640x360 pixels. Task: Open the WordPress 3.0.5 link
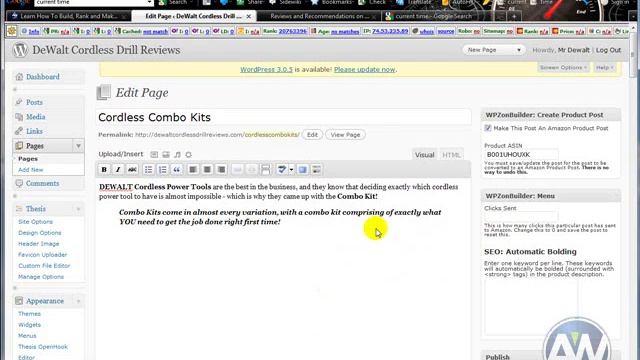[x=266, y=70]
